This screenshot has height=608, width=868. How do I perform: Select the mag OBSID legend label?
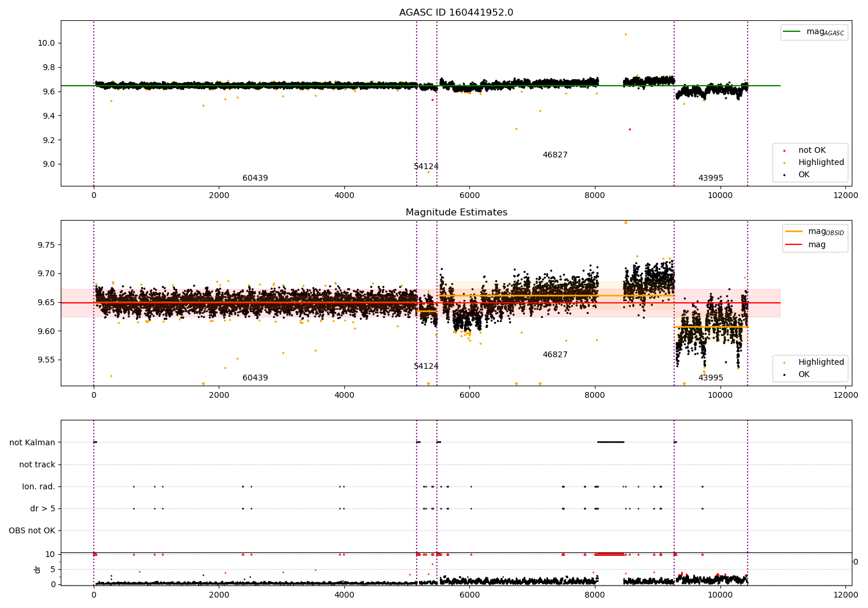tap(826, 232)
